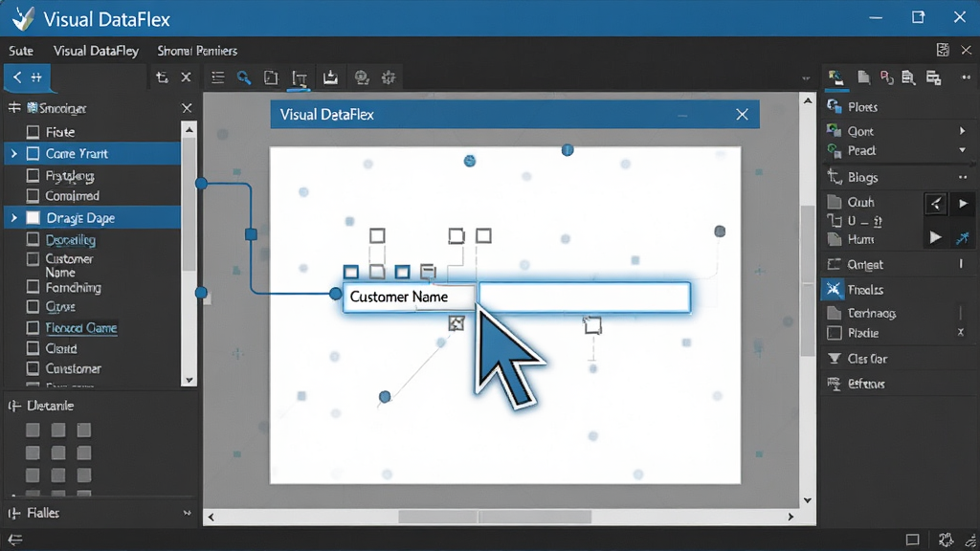Screen dimensions: 980x551
Task: Expand the Drasje Dape tree row
Action: click(13, 217)
